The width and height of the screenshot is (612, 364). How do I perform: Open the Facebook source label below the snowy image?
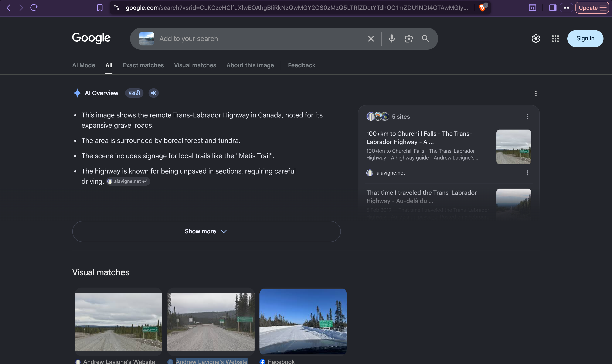pos(277,361)
